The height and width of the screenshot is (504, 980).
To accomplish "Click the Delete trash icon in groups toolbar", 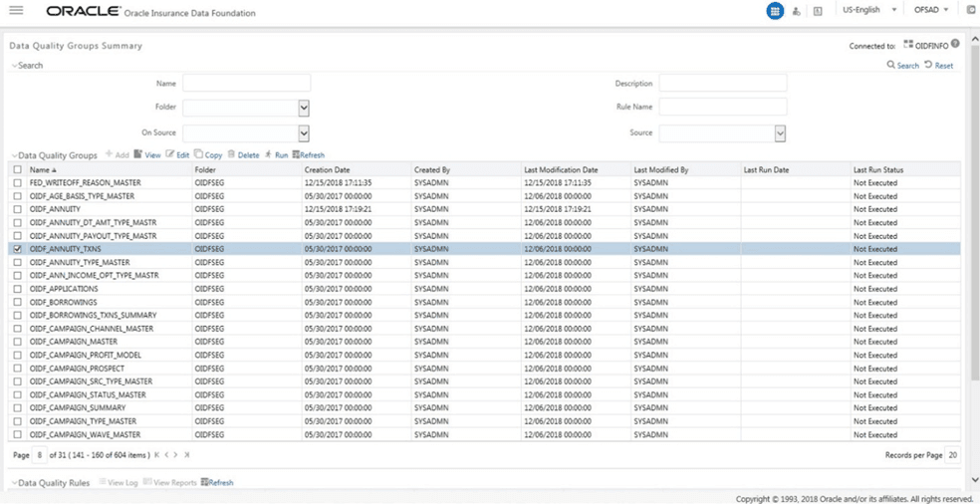I will 231,154.
